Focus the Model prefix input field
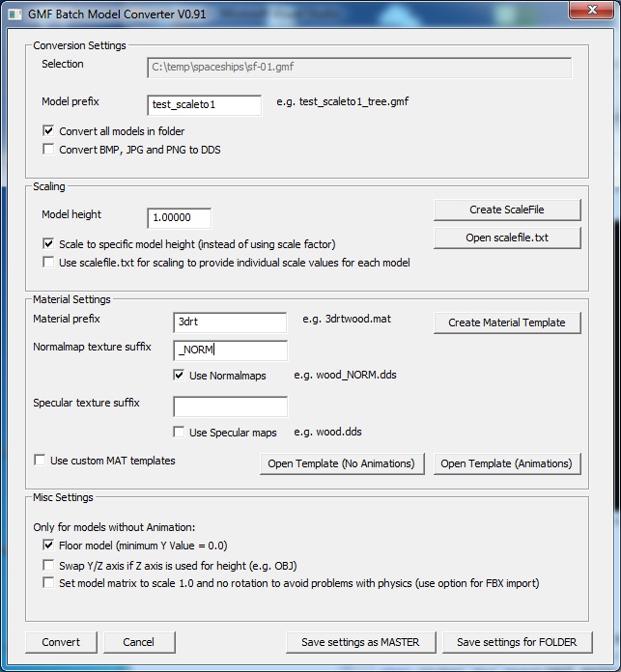621x672 pixels. click(204, 105)
